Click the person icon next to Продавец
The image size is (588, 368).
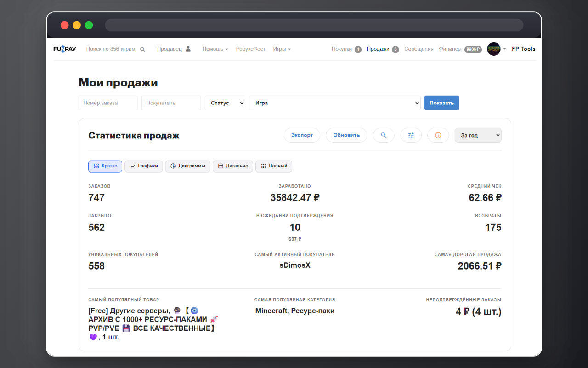tap(188, 49)
